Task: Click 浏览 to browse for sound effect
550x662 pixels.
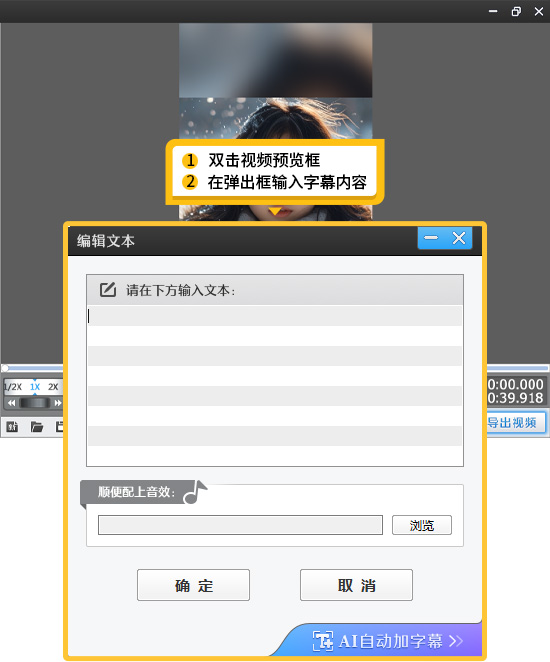Action: tap(422, 525)
